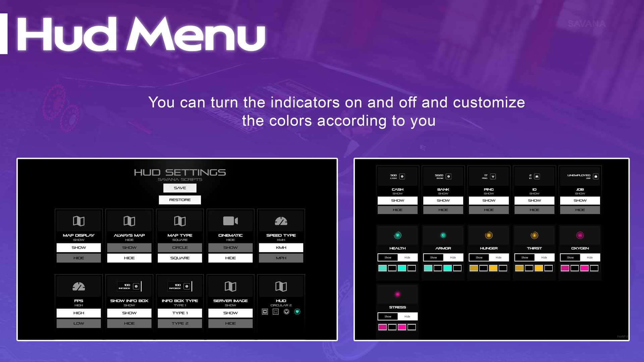Pick Hunger's bright yellow third swatch

493,268
